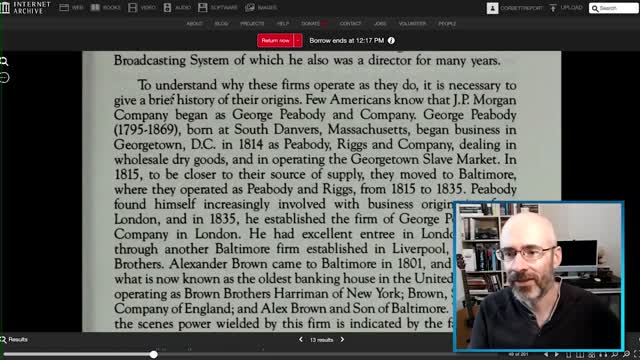Open the Projects menu item
The height and width of the screenshot is (360, 640).
click(252, 24)
